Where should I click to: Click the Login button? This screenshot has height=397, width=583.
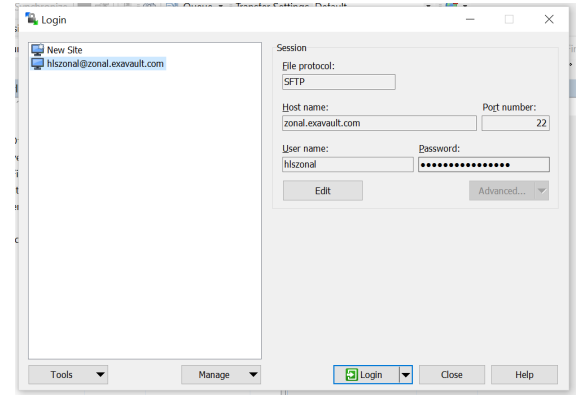366,374
